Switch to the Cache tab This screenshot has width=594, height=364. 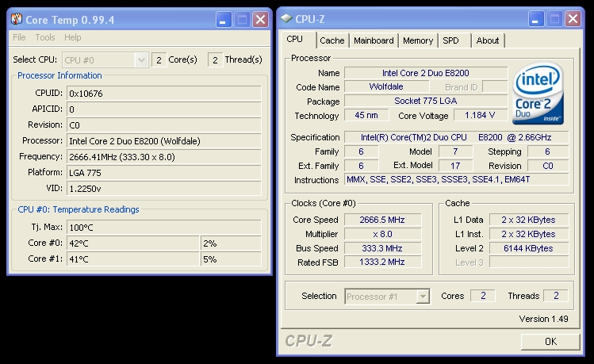coord(331,40)
